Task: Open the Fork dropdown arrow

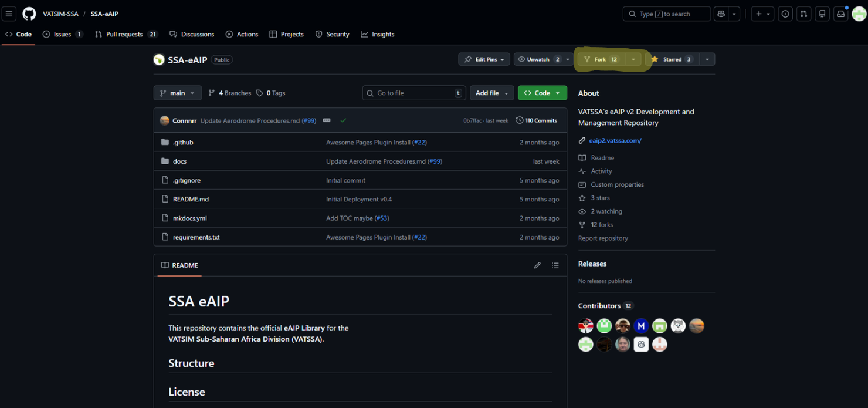Action: (633, 59)
